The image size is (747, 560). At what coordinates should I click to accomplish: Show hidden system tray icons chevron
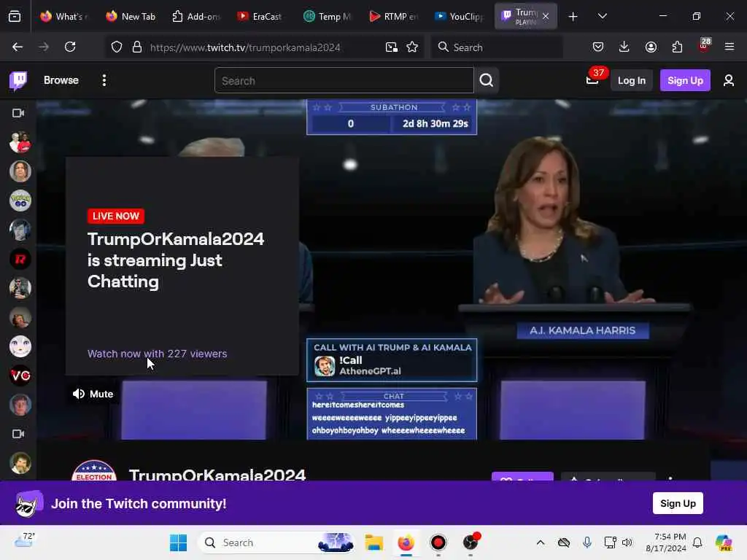541,542
